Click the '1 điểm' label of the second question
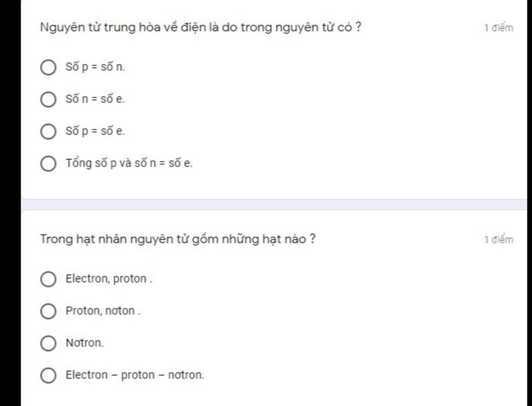Screen dimensions: 532x406 point(498,240)
